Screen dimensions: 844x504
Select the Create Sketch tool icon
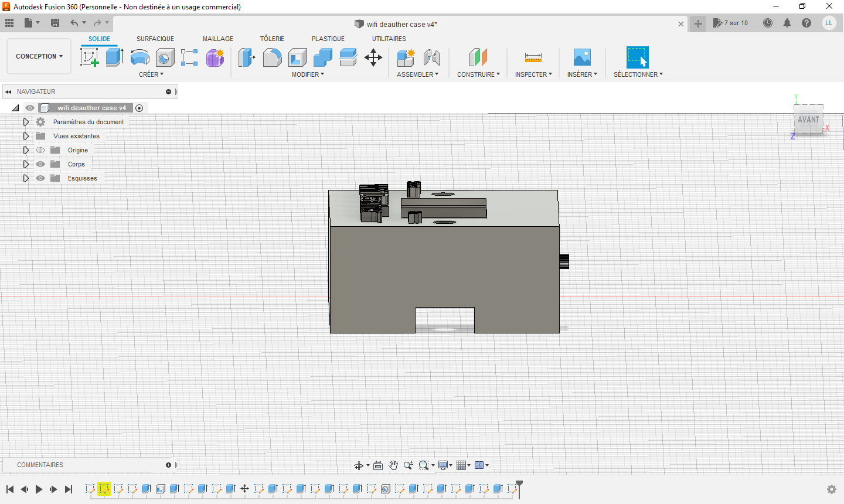pos(89,57)
